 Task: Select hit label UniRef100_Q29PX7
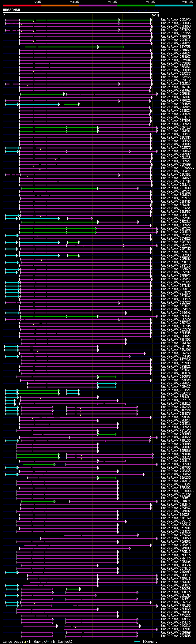tap(176, 508)
